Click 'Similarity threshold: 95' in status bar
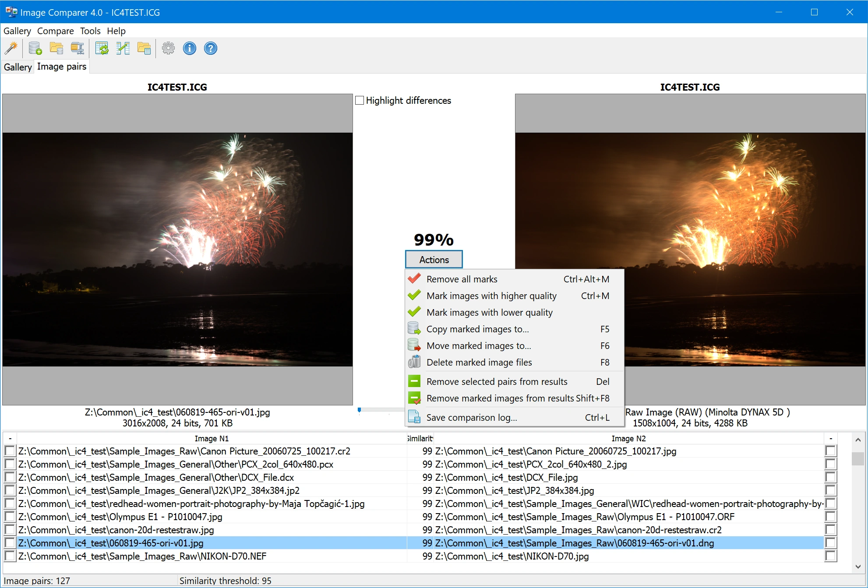 coord(225,581)
